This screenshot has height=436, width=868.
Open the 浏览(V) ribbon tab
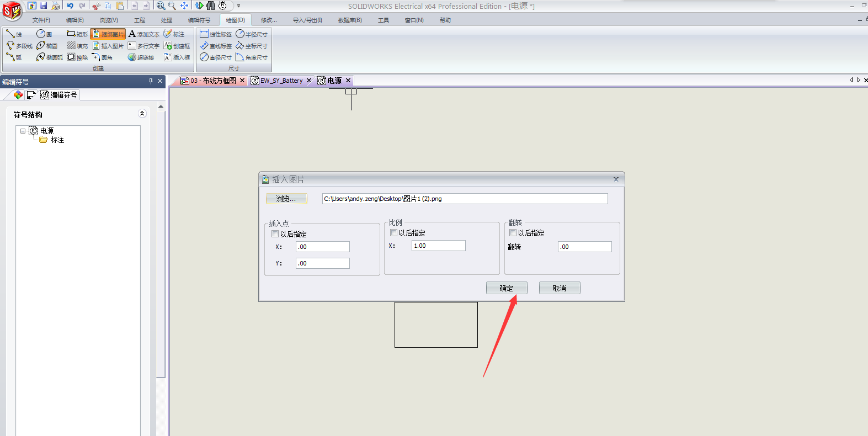point(109,20)
